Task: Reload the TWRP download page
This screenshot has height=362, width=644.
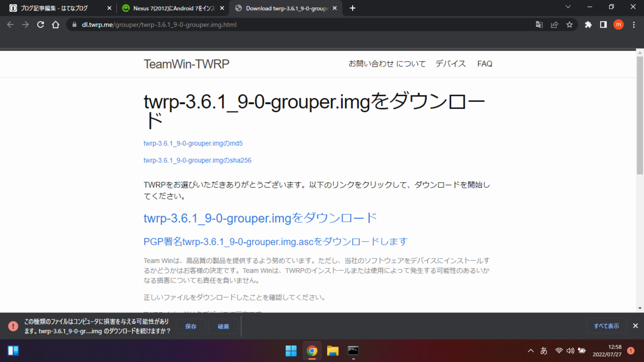Action: (x=40, y=25)
